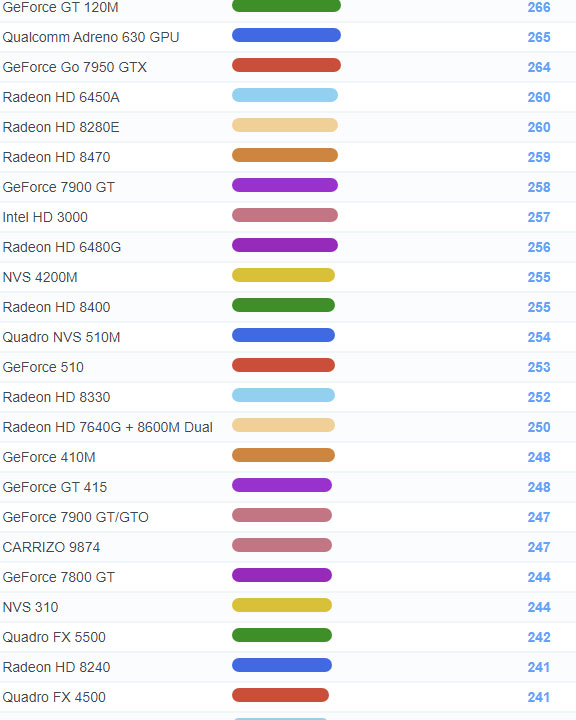Select Radeon HD 8330 name
This screenshot has width=576, height=720.
(56, 397)
